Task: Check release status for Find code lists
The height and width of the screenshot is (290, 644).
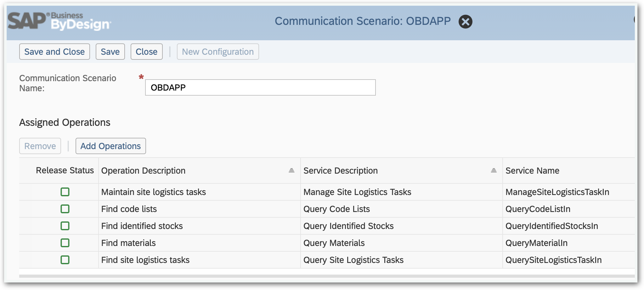Action: coord(65,209)
